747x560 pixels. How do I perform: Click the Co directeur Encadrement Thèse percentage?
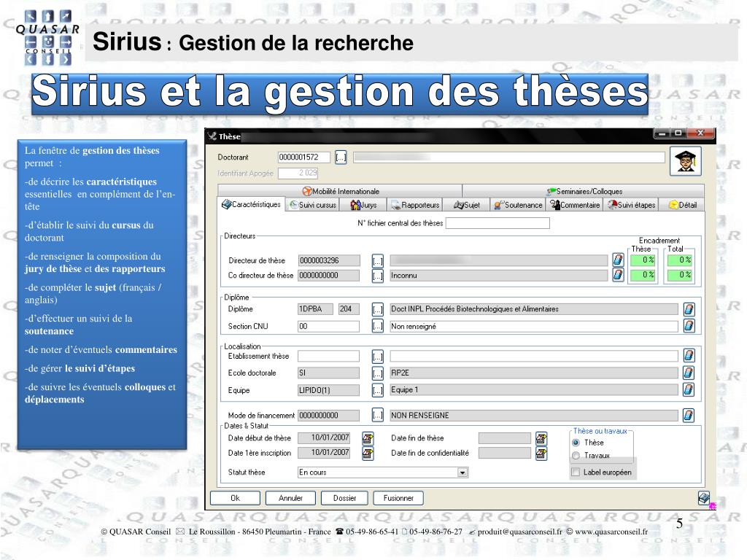tap(642, 275)
